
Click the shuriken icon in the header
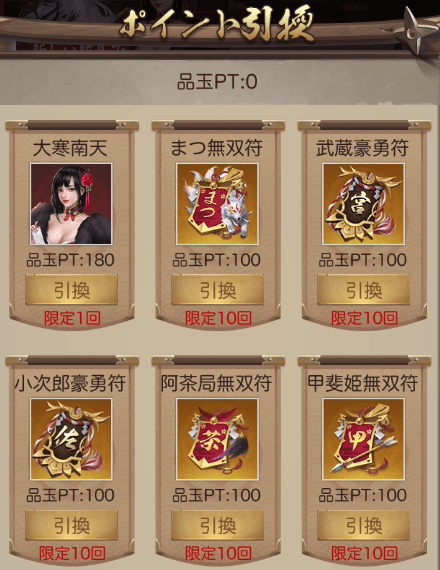coord(416,31)
